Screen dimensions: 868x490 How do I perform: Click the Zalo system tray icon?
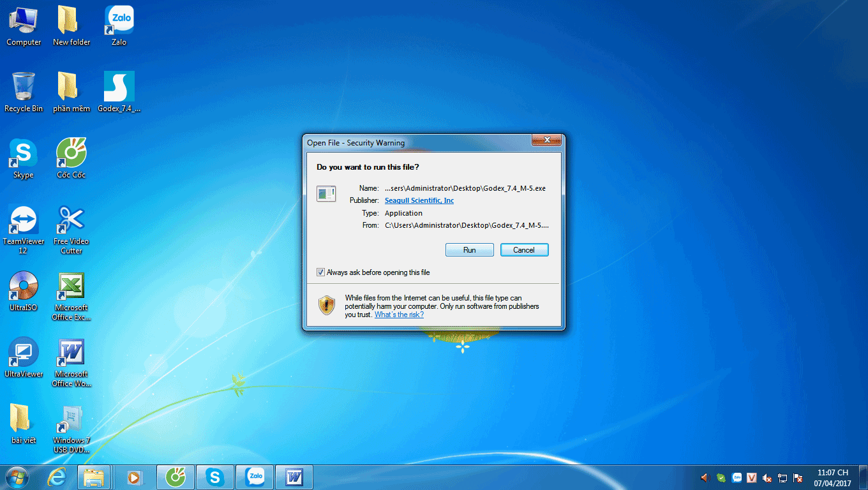(737, 477)
